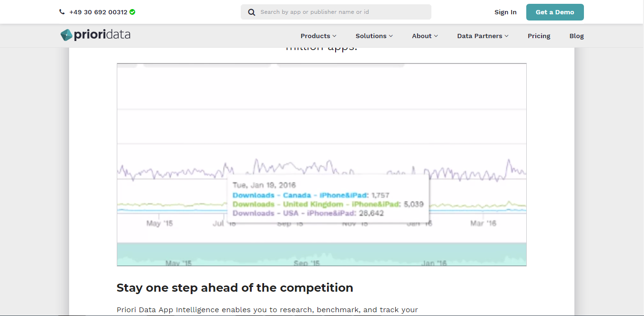Screen dimensions: 644x316
Task: Expand the Products dropdown menu
Action: click(318, 36)
